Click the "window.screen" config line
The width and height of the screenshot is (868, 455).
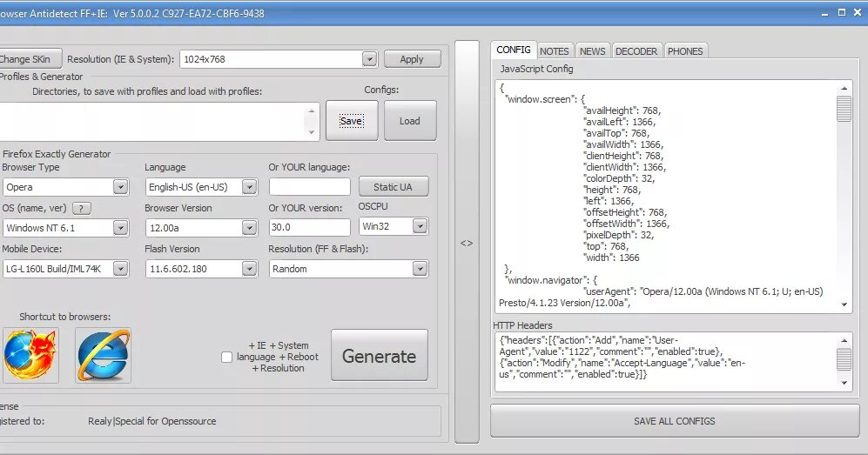point(545,99)
